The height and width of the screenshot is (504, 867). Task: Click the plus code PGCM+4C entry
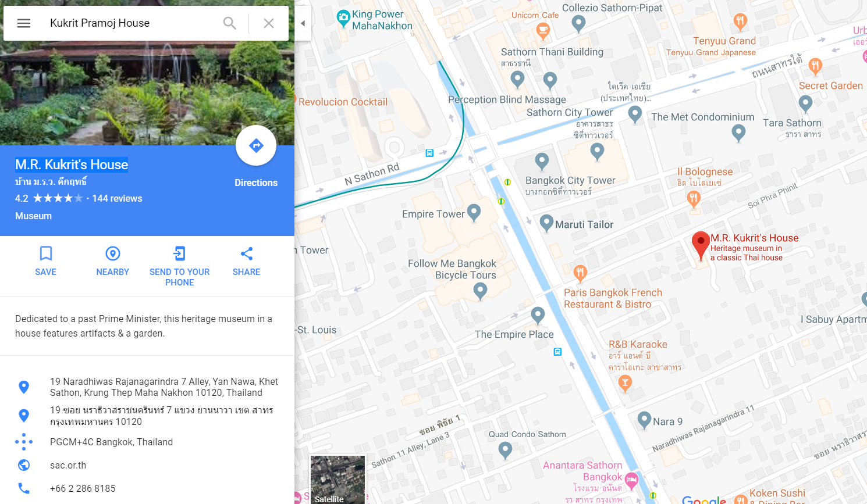[x=111, y=442]
